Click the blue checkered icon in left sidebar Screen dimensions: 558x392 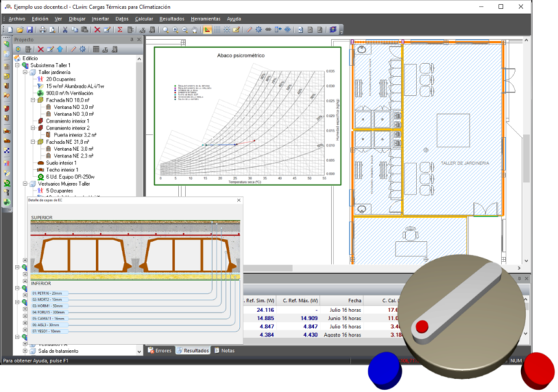click(x=7, y=151)
